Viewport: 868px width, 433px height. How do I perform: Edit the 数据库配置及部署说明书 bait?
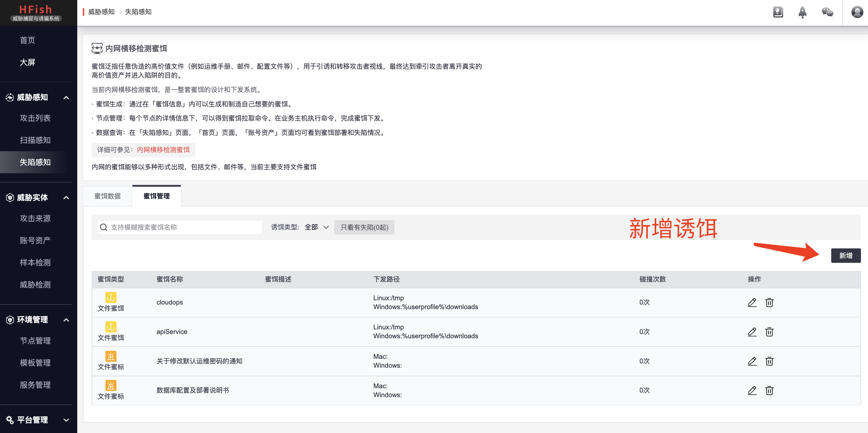(752, 390)
